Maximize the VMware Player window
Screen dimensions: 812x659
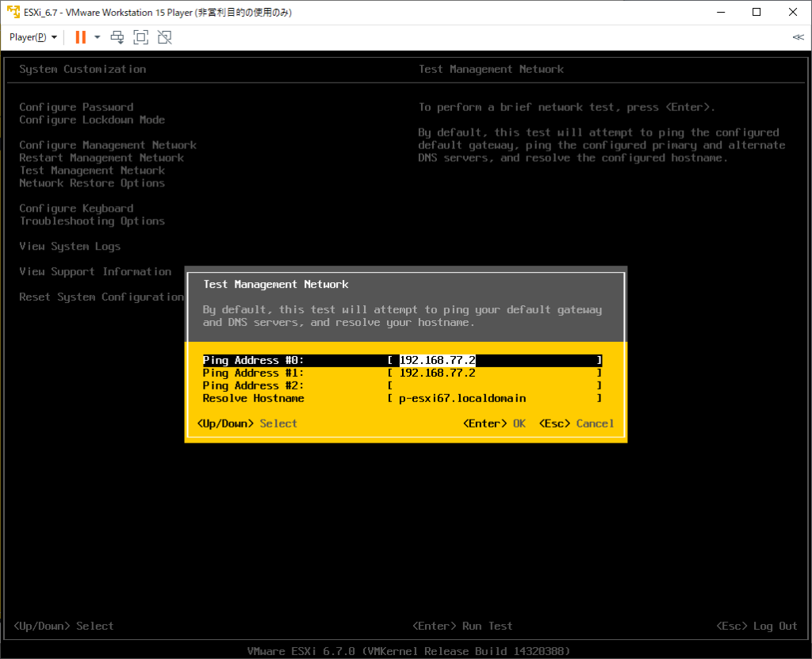coord(756,12)
